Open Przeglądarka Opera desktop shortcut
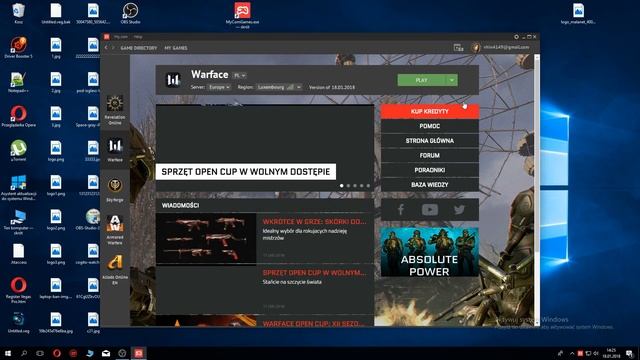Screen dimensions: 640x360 18,116
